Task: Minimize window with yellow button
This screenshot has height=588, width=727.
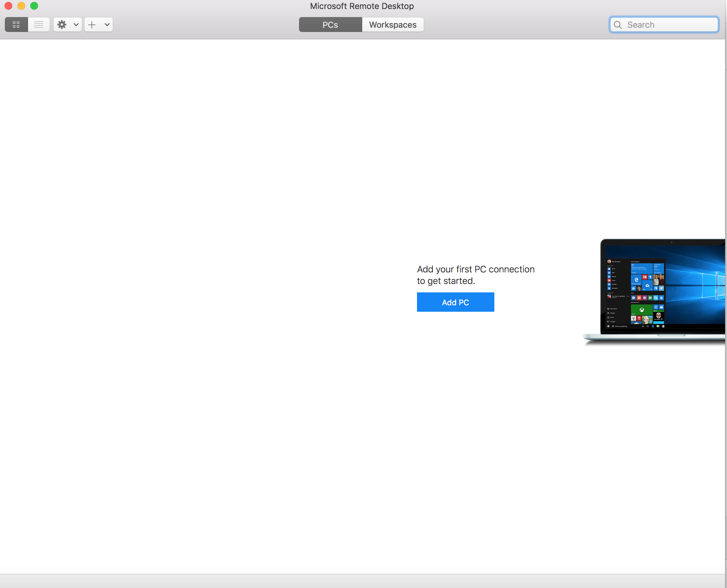Action: [x=21, y=6]
